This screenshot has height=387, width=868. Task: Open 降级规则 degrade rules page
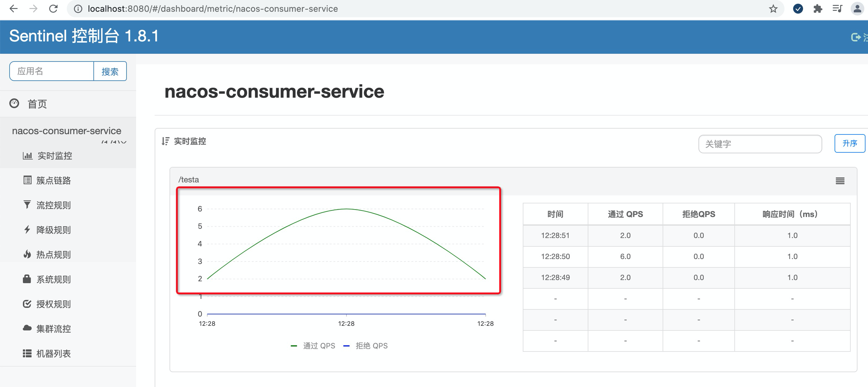click(53, 230)
